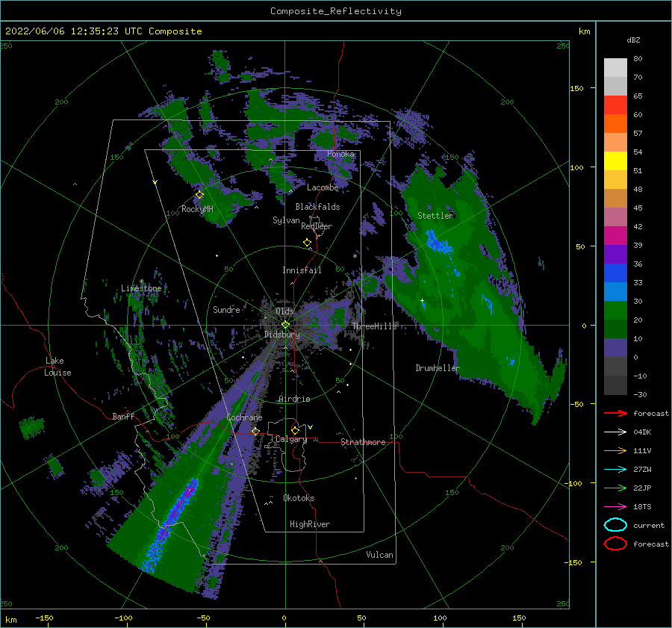Click the Airdrie city label
Image resolution: width=672 pixels, height=628 pixels.
(x=294, y=399)
